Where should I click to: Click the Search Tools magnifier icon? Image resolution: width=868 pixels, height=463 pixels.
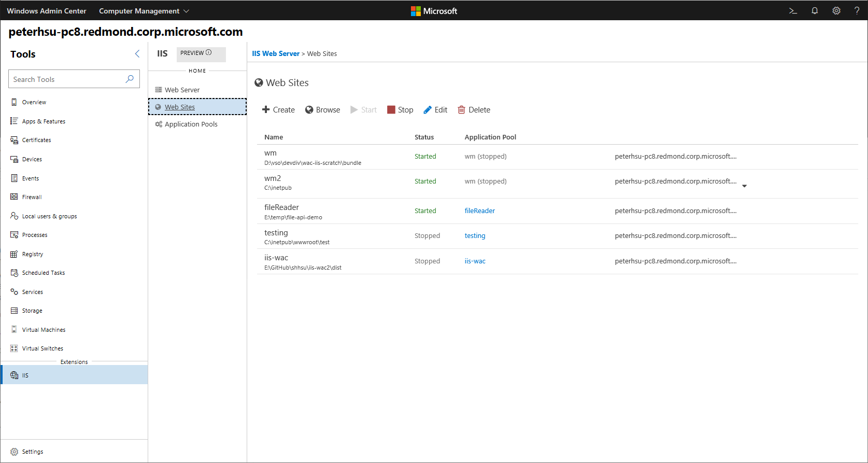(130, 79)
